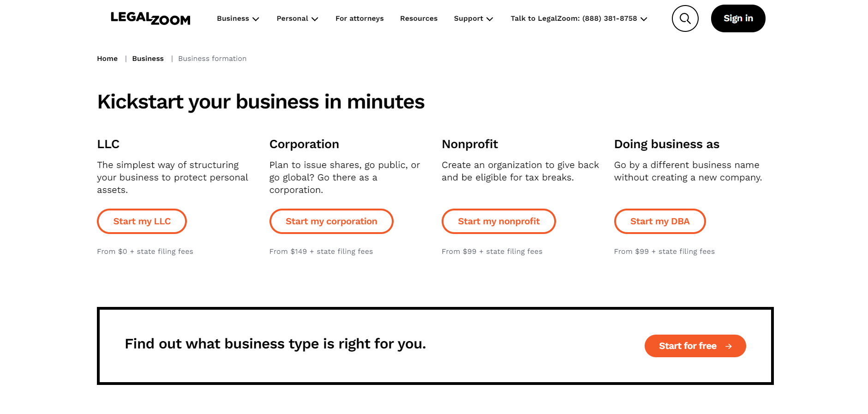This screenshot has width=868, height=414.
Task: Expand the Support menu chevron
Action: (x=490, y=19)
